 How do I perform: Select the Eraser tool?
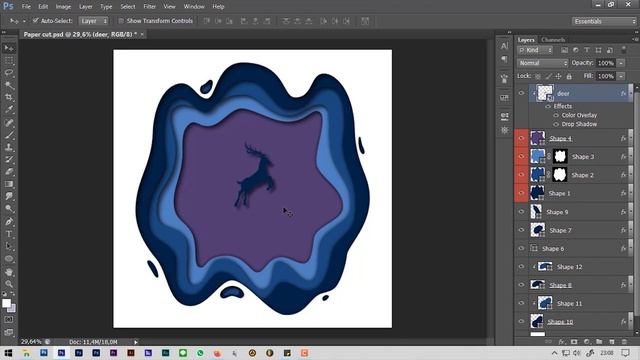coord(9,172)
